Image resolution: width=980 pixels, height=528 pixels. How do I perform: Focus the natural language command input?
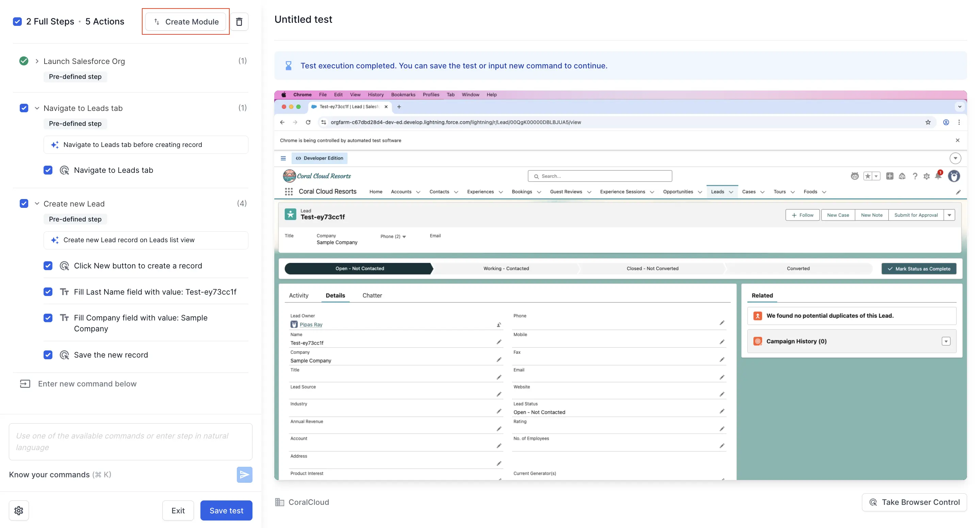(130, 441)
